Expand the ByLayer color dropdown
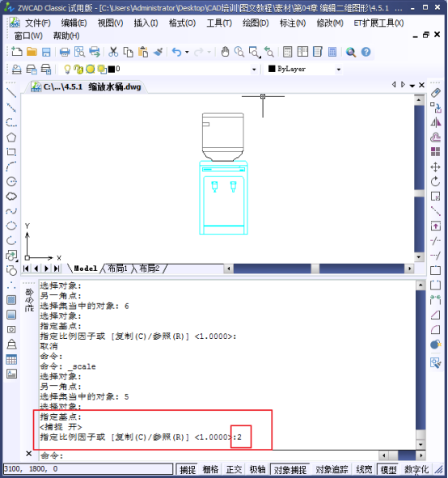 (338, 70)
